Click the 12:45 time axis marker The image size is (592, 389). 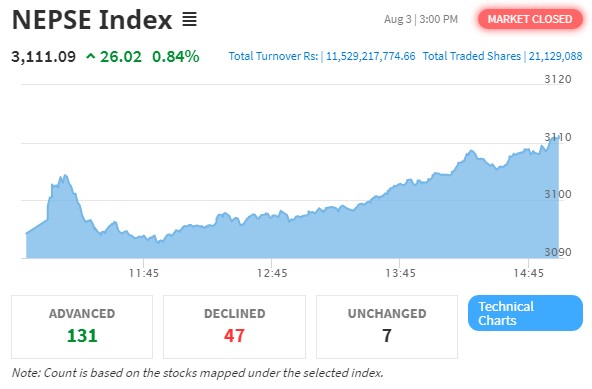tap(272, 273)
